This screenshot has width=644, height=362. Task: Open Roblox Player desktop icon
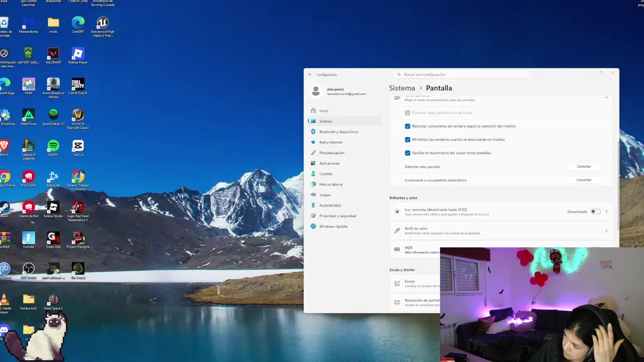coord(78,56)
